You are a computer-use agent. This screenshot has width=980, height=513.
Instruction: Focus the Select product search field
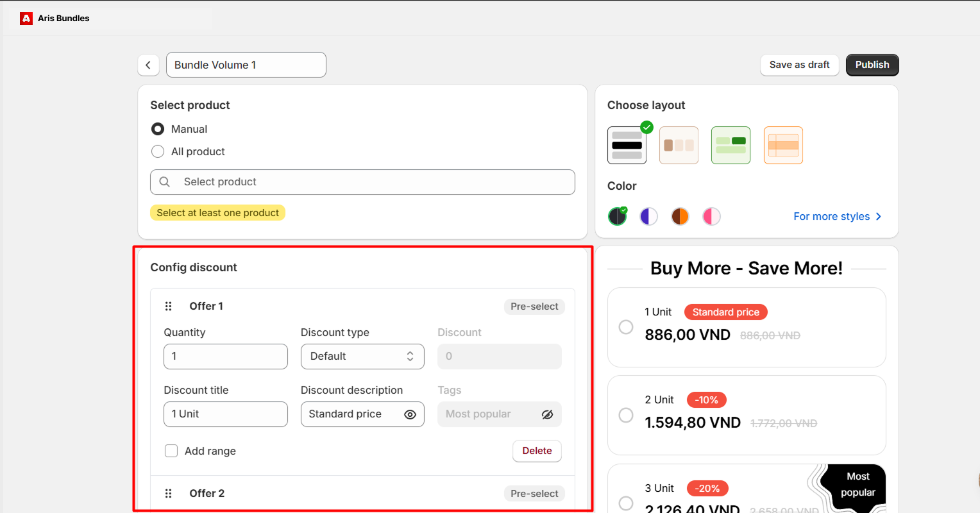362,182
